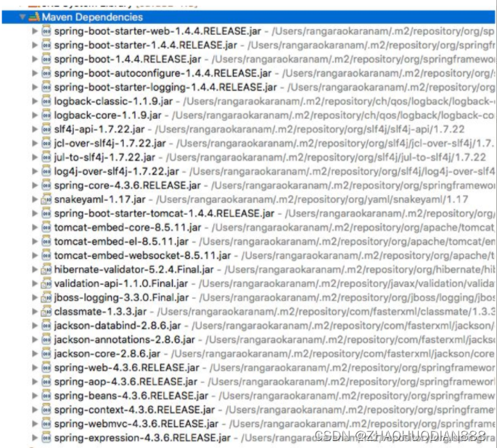Select hibernate-validator-5.2.4.Final.jar row
497x448 pixels.
[x=248, y=270]
